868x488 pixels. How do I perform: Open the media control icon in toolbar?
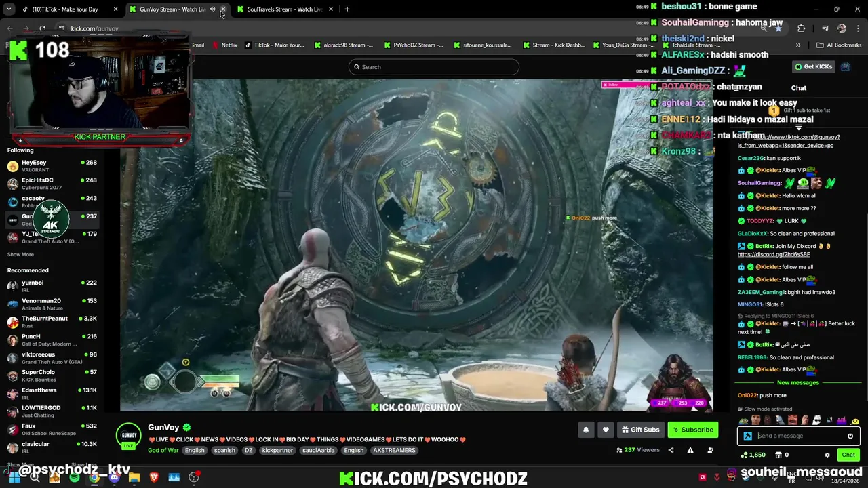[825, 28]
